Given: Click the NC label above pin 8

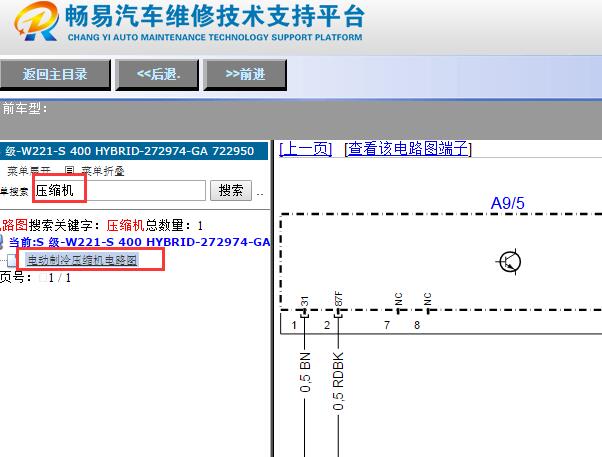Looking at the screenshot, I should 428,299.
